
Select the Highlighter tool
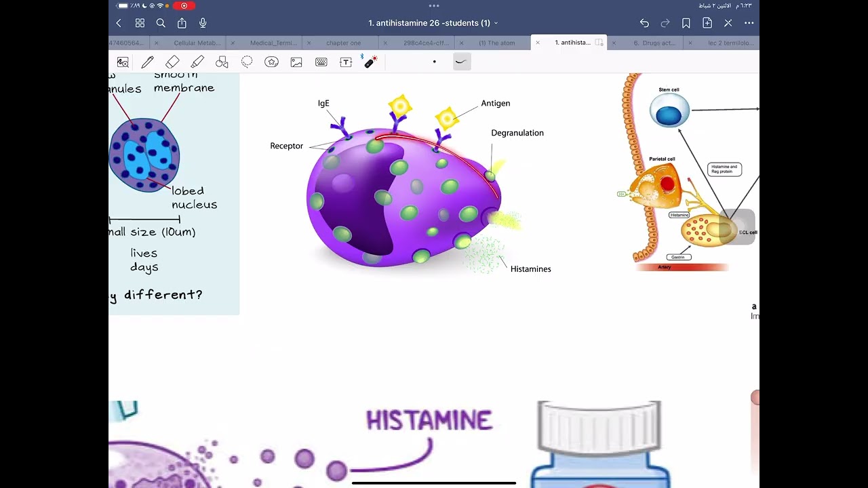(197, 62)
